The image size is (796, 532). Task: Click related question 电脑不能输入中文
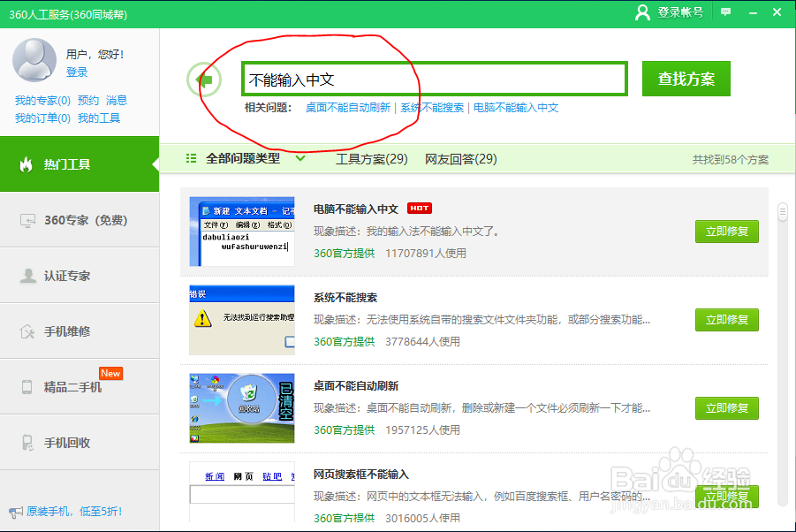pos(516,108)
